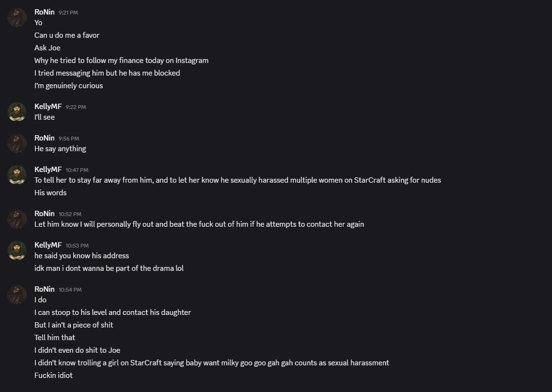This screenshot has width=552, height=392.
Task: Click the KellyMF username at 9:22 PM
Action: pyautogui.click(x=48, y=107)
